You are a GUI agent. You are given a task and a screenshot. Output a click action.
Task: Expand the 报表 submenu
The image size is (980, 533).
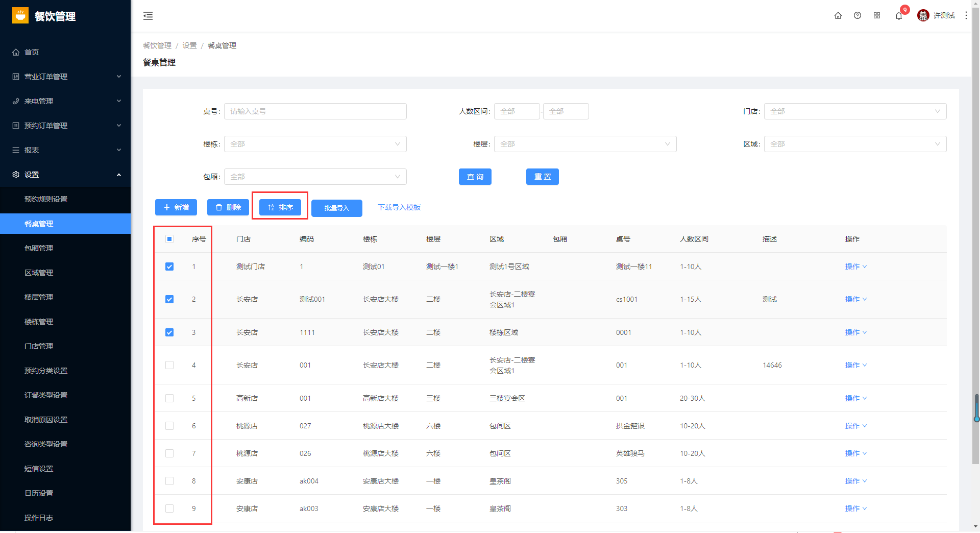(x=118, y=150)
